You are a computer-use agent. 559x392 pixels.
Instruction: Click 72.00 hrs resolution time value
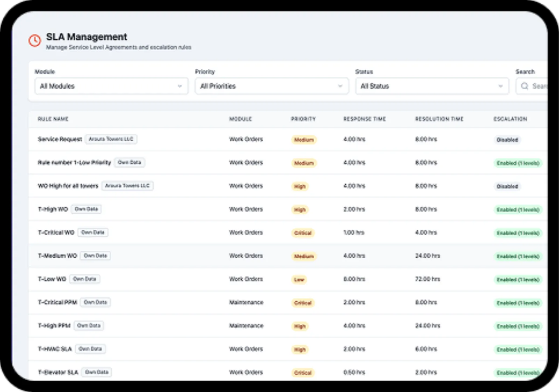point(428,279)
